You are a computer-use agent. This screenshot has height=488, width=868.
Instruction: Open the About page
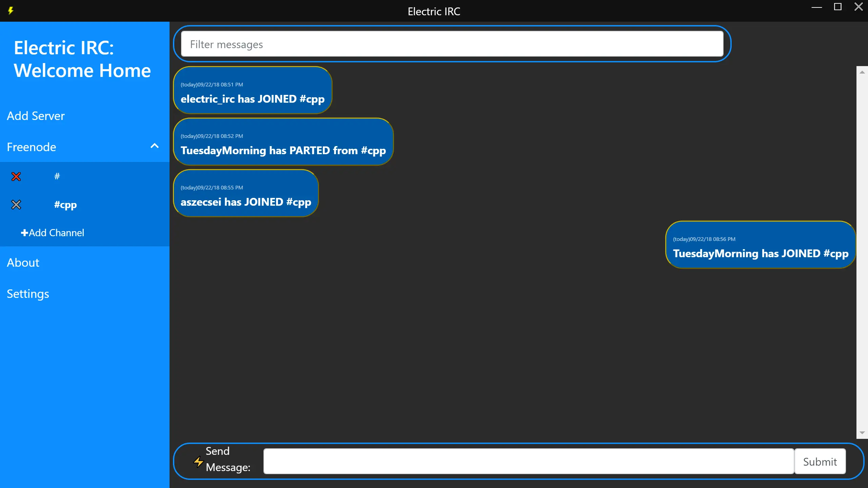(23, 263)
